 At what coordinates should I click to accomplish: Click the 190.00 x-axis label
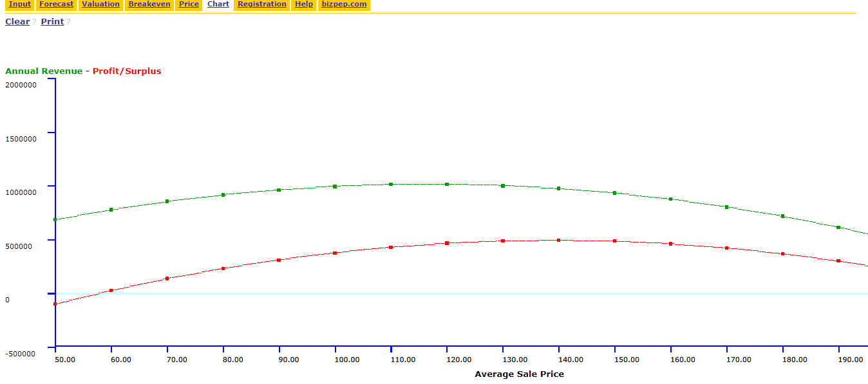[851, 360]
